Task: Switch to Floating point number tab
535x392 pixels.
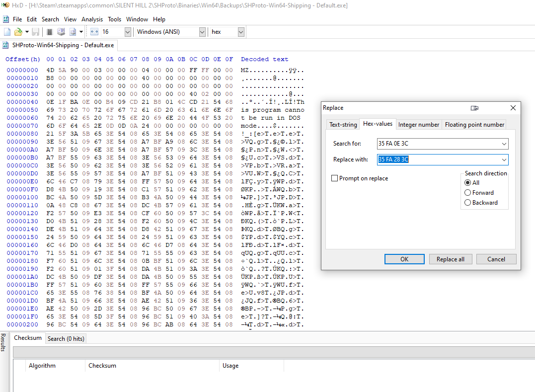Action: click(474, 125)
